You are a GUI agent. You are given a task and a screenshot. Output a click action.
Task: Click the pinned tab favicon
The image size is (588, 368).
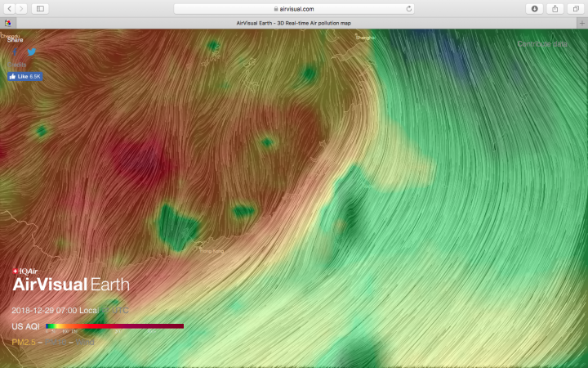[x=8, y=23]
